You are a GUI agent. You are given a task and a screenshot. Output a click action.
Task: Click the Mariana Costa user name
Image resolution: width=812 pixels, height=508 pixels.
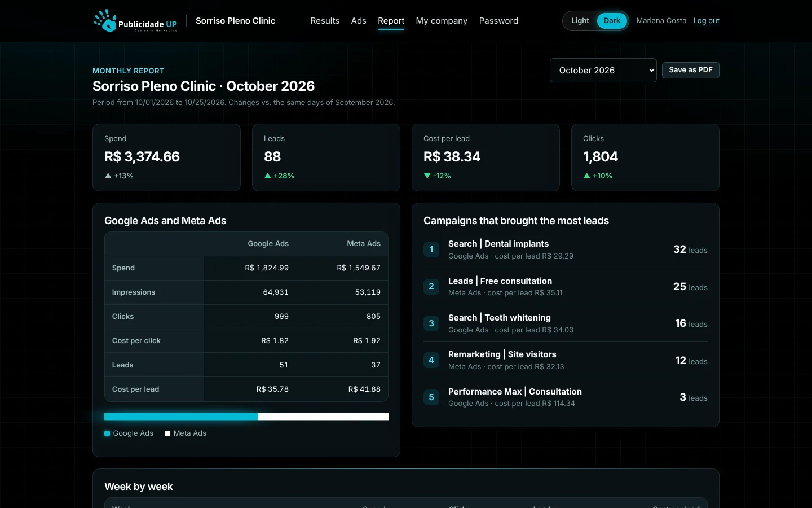[x=661, y=21]
